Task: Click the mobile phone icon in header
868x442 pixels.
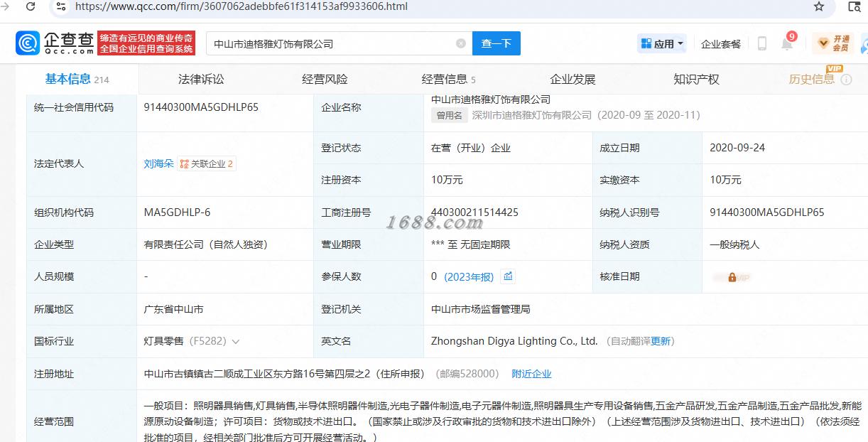Action: [x=761, y=43]
